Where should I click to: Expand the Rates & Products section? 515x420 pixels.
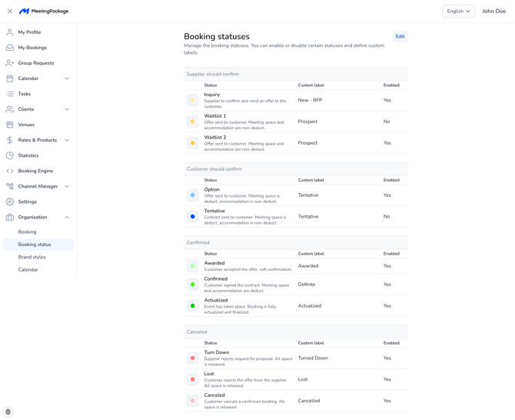(x=67, y=140)
